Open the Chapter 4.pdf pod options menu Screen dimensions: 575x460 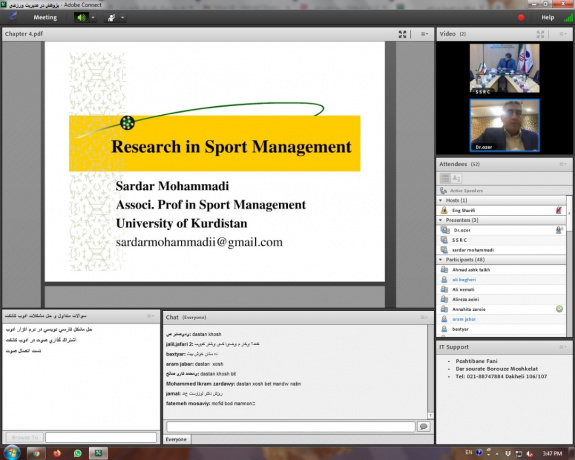coord(424,34)
